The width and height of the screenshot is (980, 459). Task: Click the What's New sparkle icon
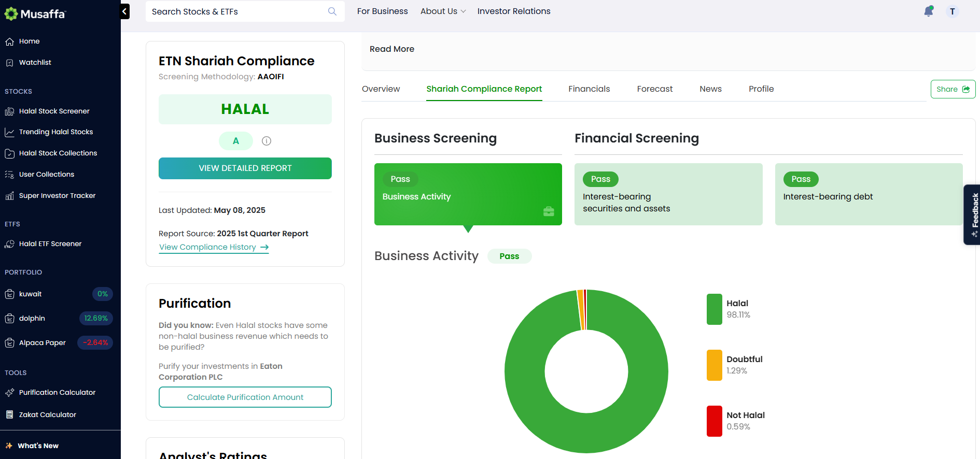point(9,446)
